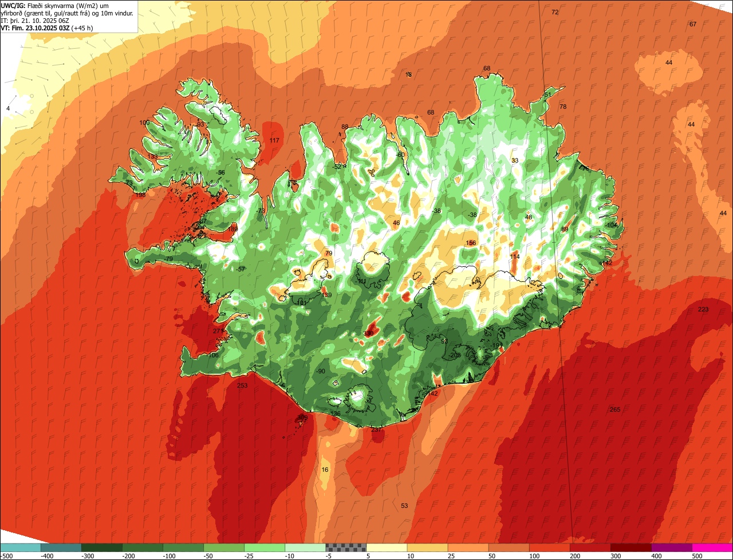Click the map value 223
This screenshot has width=733, height=560.
[x=703, y=309]
